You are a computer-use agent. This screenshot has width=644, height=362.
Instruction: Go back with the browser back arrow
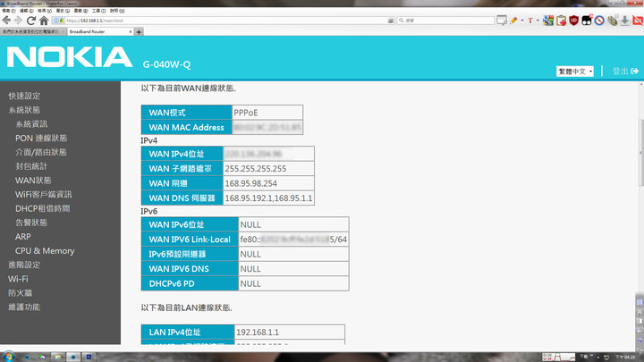click(x=6, y=20)
